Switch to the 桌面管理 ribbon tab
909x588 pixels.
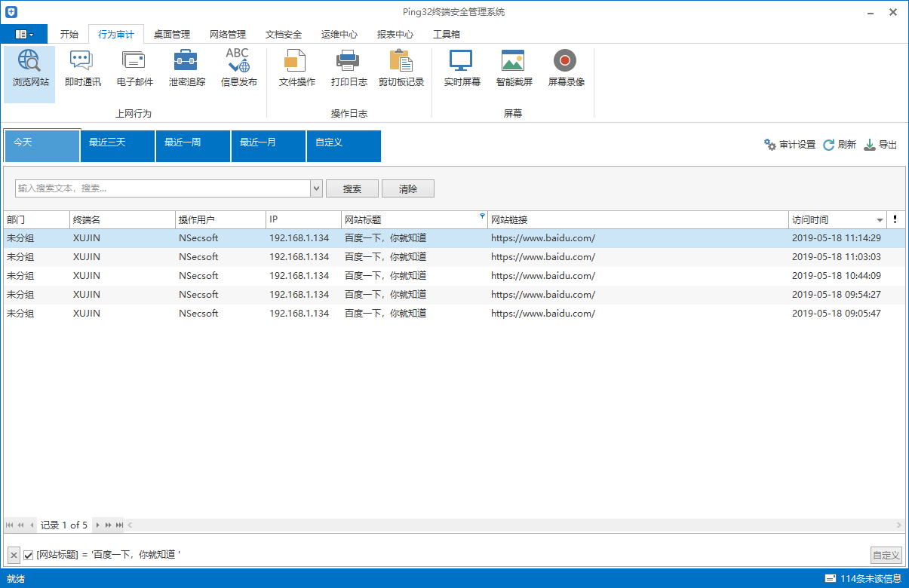172,34
